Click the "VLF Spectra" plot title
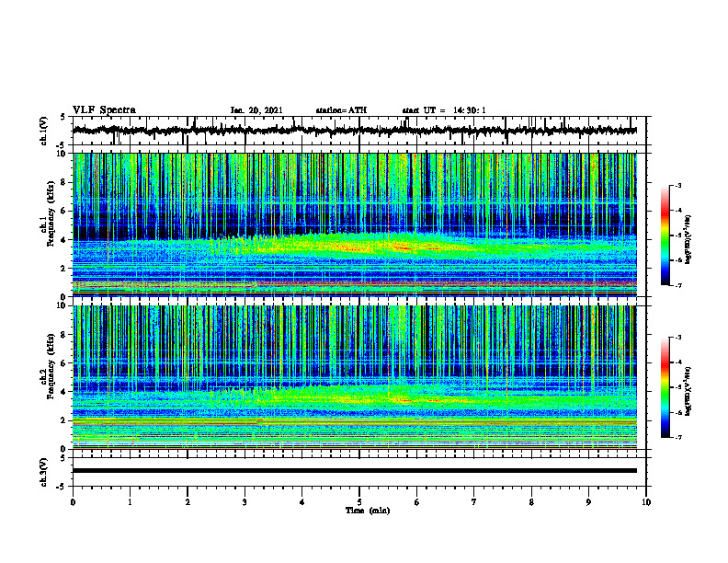 tap(104, 110)
